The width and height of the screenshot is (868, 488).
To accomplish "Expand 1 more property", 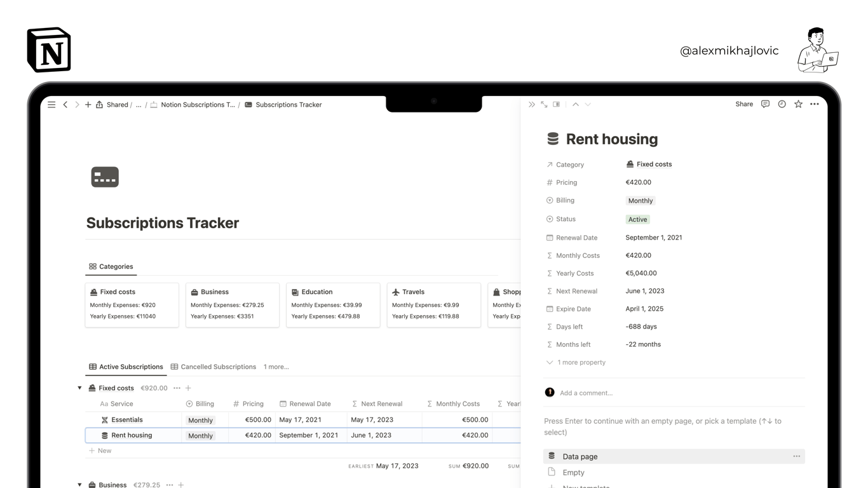I will pos(576,363).
